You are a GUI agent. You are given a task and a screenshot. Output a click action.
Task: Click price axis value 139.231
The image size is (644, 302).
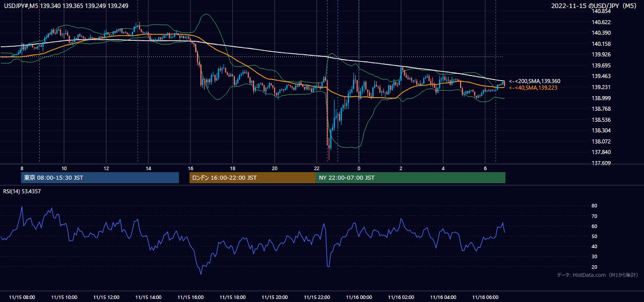(x=600, y=87)
